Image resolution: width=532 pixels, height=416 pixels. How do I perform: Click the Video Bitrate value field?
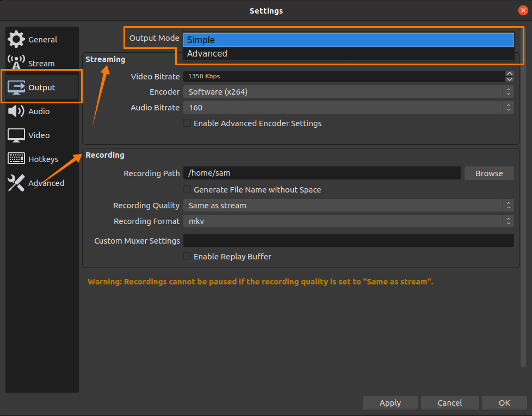tap(344, 76)
